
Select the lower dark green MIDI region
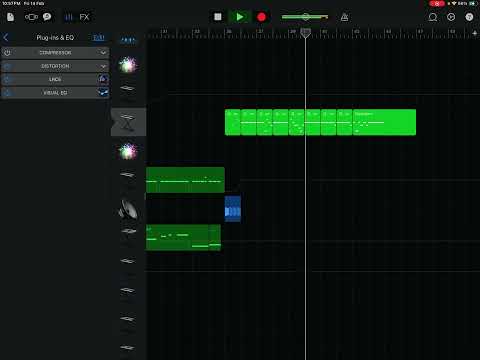point(183,237)
